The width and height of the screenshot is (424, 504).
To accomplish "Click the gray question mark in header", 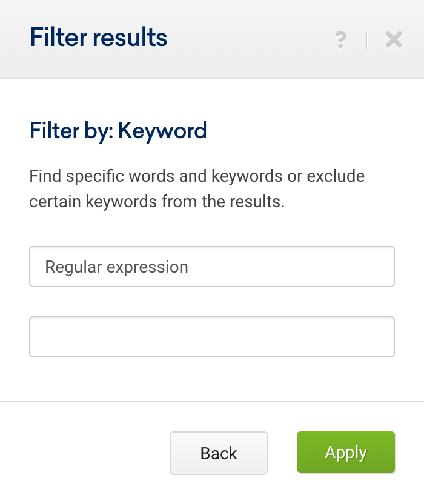I will click(x=340, y=40).
